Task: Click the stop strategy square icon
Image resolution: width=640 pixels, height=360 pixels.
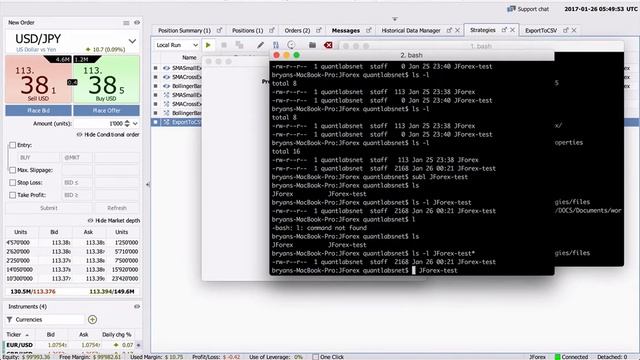Action: click(224, 45)
